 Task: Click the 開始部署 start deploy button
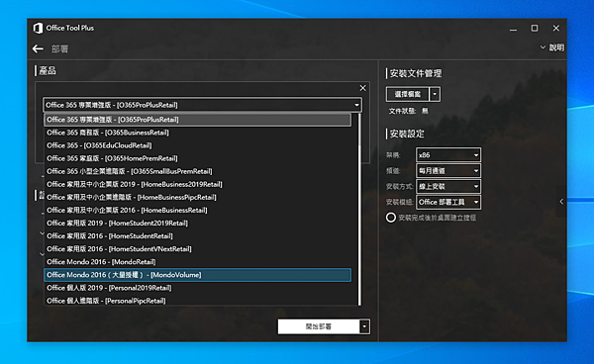coord(319,326)
